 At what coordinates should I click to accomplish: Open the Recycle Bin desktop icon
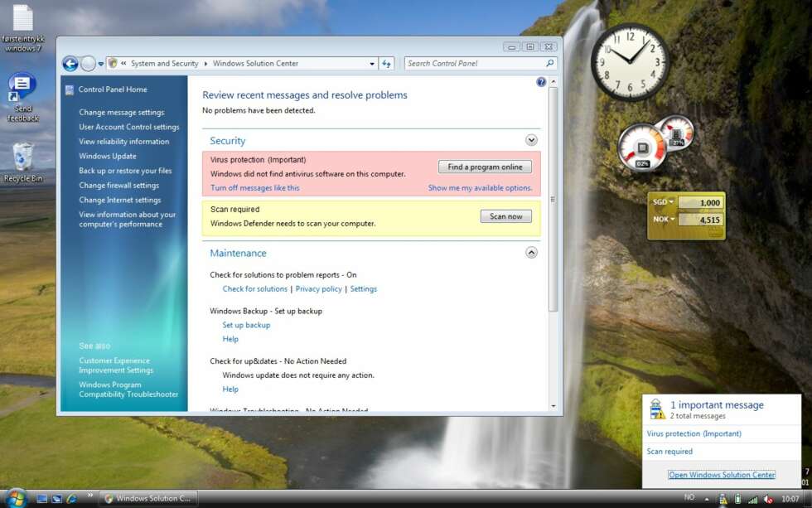23,162
